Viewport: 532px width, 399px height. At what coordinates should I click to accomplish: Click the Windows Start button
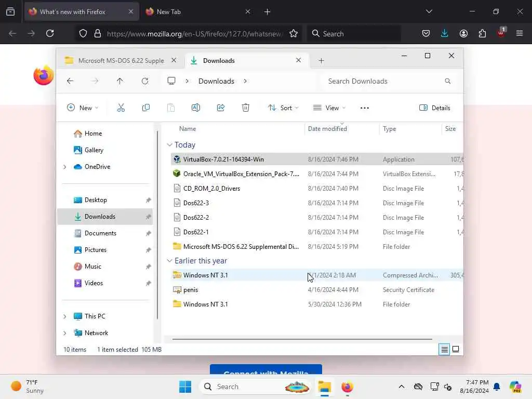point(185,387)
